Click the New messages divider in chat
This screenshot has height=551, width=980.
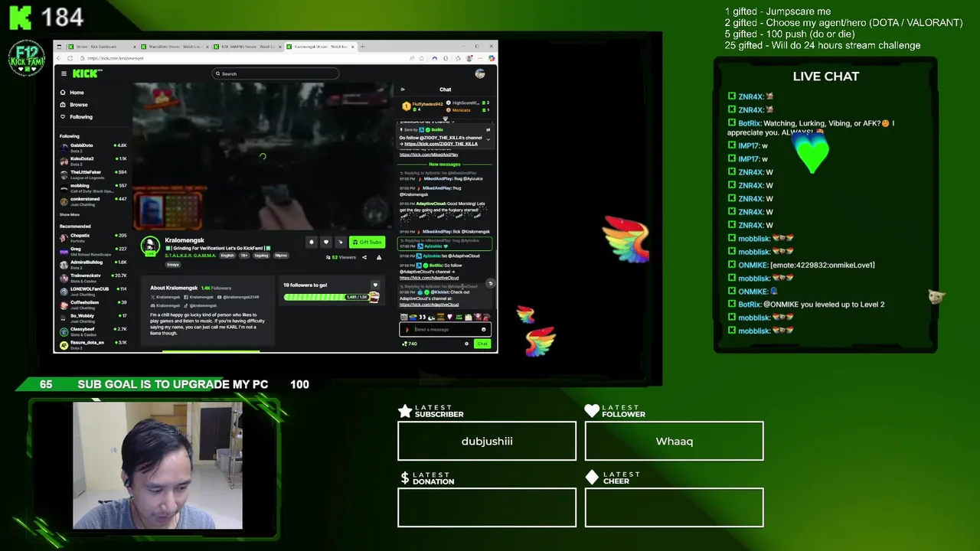click(445, 165)
